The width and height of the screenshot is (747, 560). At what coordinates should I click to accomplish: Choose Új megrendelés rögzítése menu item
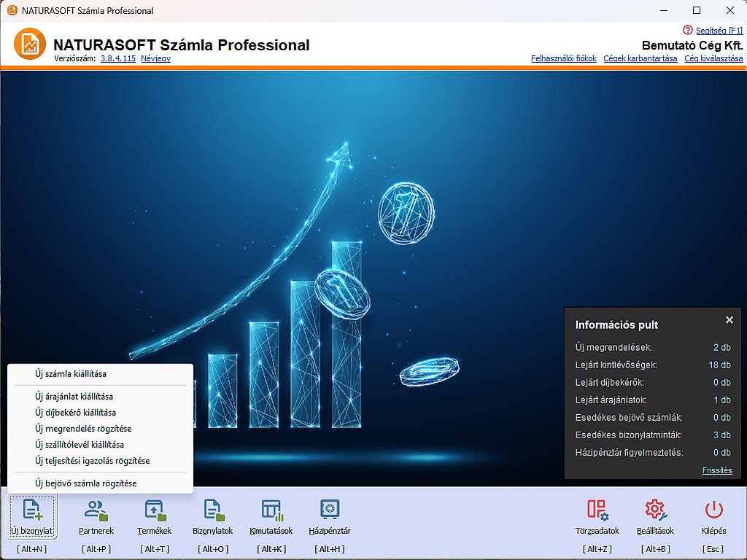coord(83,429)
